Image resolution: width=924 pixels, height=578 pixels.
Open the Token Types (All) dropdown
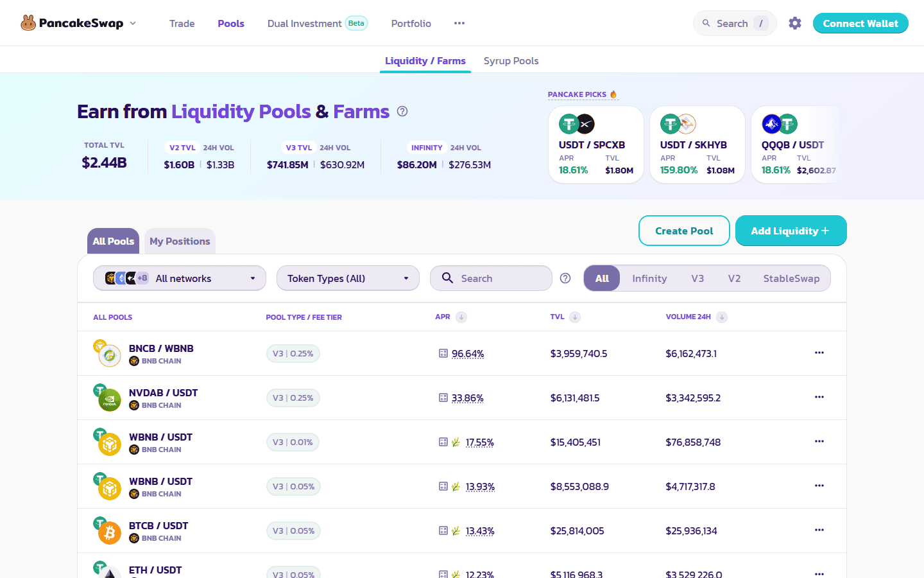point(348,278)
